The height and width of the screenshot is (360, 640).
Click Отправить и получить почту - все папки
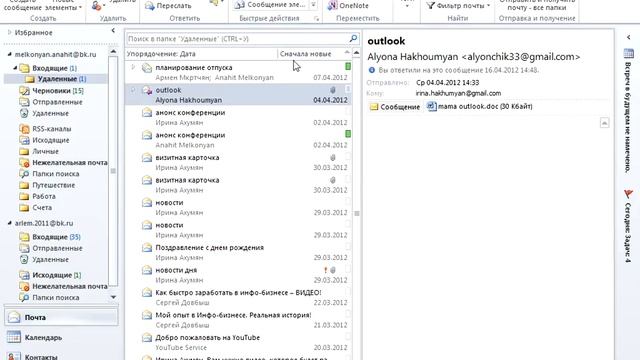(x=537, y=5)
